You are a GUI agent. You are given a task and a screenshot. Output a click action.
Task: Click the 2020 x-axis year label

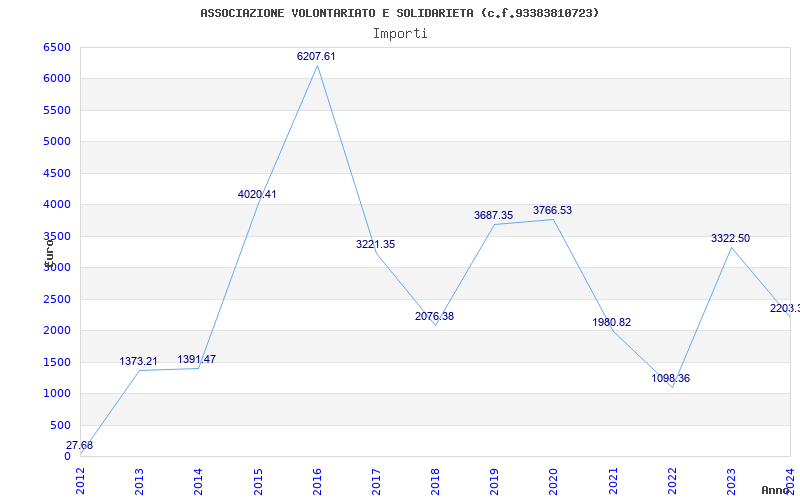tap(554, 481)
